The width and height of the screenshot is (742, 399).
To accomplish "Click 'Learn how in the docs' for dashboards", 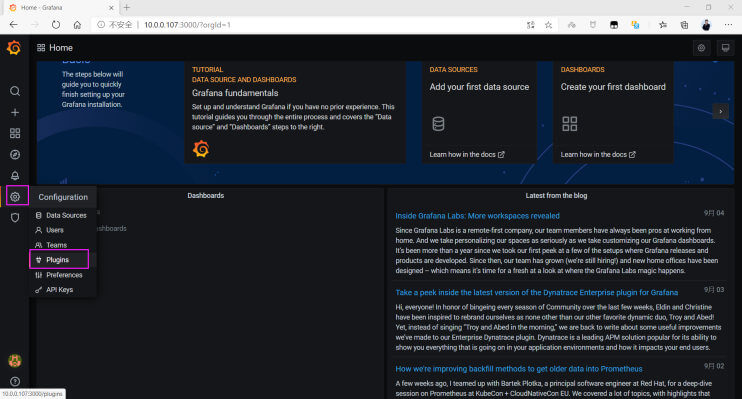I will (x=598, y=154).
